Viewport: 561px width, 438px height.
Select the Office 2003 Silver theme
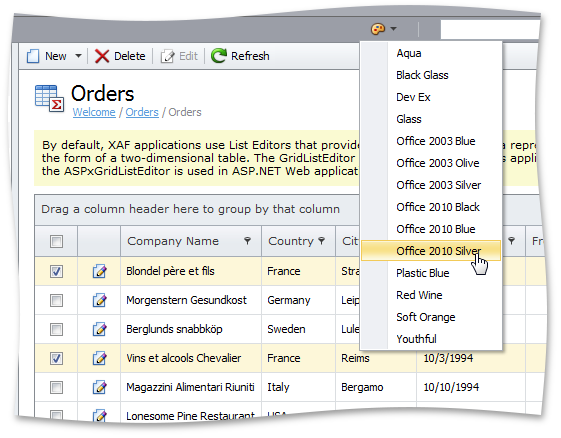pyautogui.click(x=431, y=185)
